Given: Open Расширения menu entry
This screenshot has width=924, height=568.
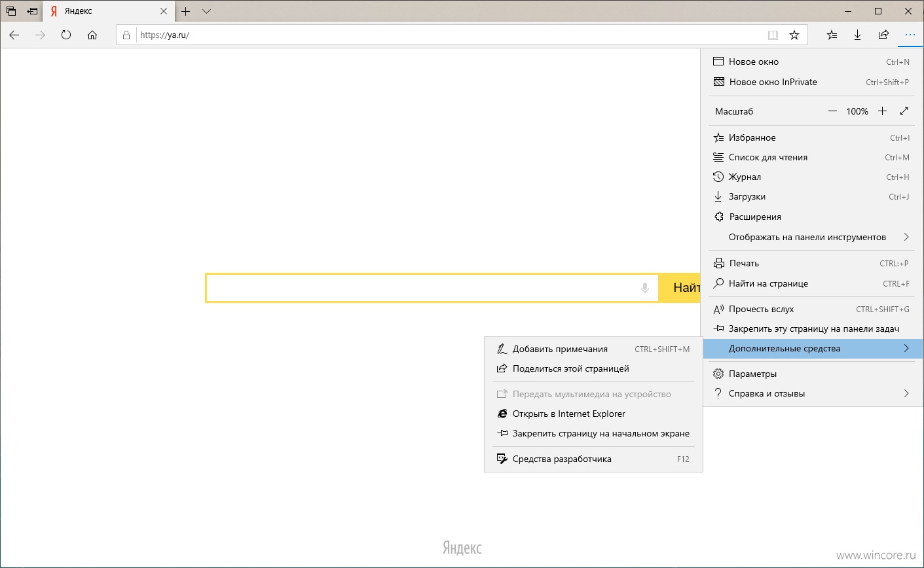Looking at the screenshot, I should tap(813, 217).
